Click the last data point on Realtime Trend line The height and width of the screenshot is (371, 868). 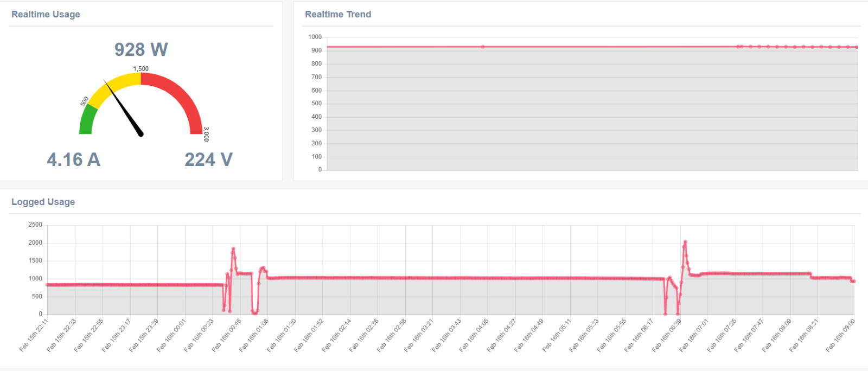tap(857, 47)
